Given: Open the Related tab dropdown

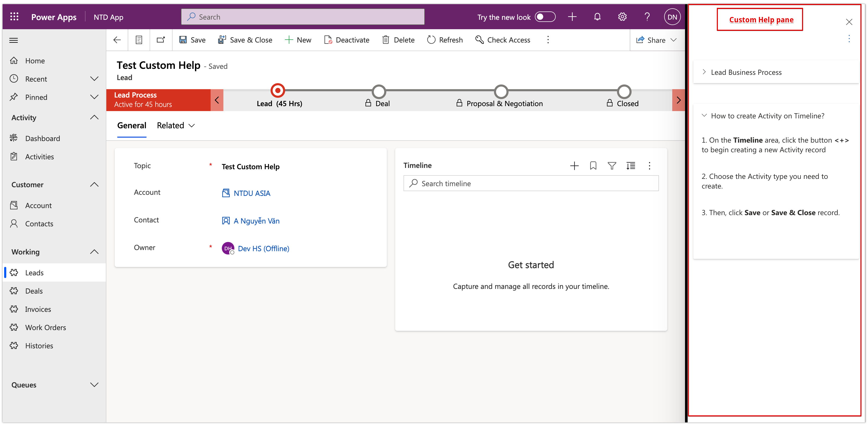Looking at the screenshot, I should [176, 125].
